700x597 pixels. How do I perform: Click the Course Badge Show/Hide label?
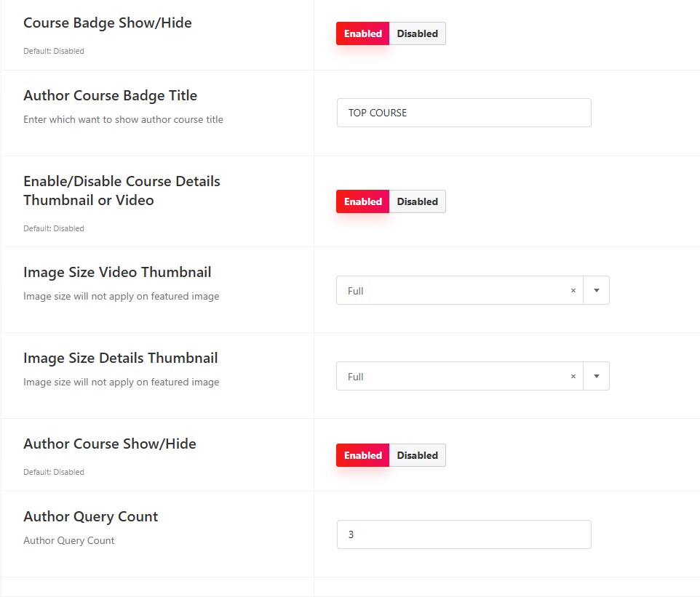tap(108, 23)
